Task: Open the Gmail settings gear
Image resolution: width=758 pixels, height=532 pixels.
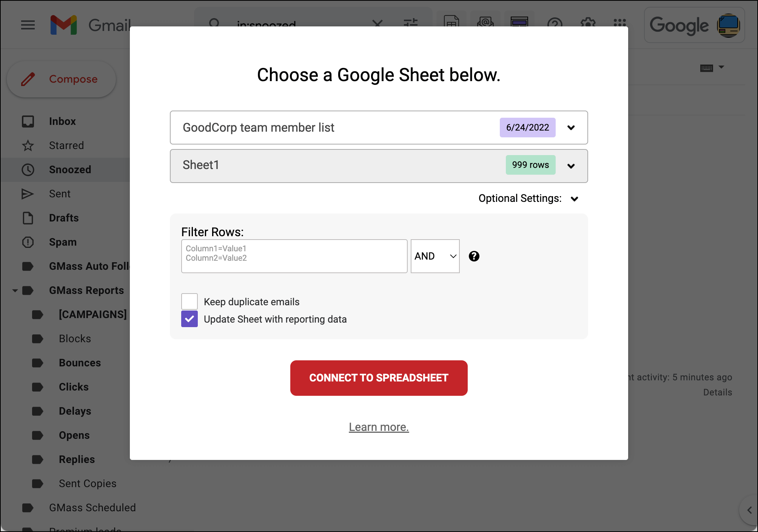Action: 588,23
